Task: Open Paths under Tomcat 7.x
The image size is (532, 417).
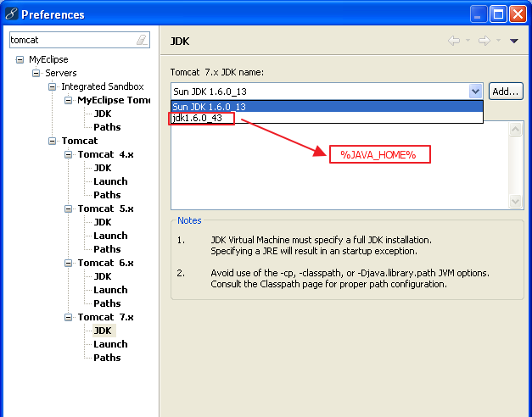Action: [x=107, y=358]
